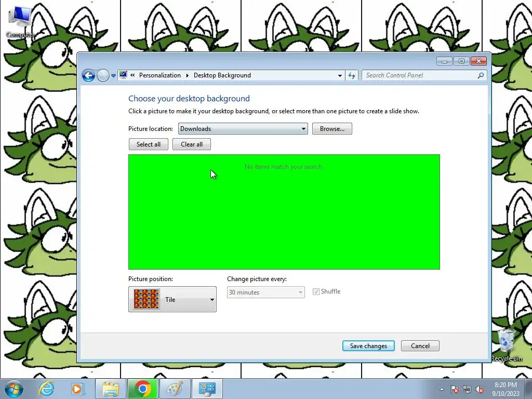The height and width of the screenshot is (399, 532).
Task: Click the Desktop Background breadcrumb
Action: (x=222, y=75)
